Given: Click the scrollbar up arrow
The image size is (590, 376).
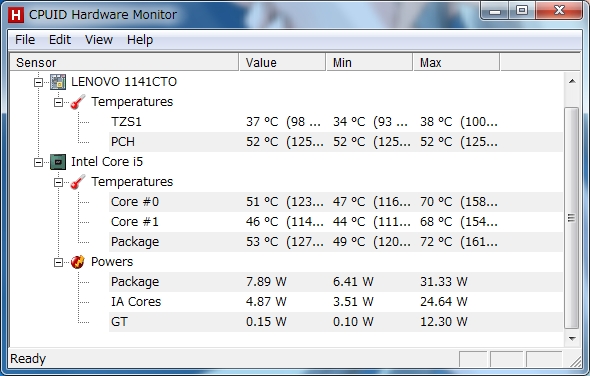Looking at the screenshot, I should 572,81.
